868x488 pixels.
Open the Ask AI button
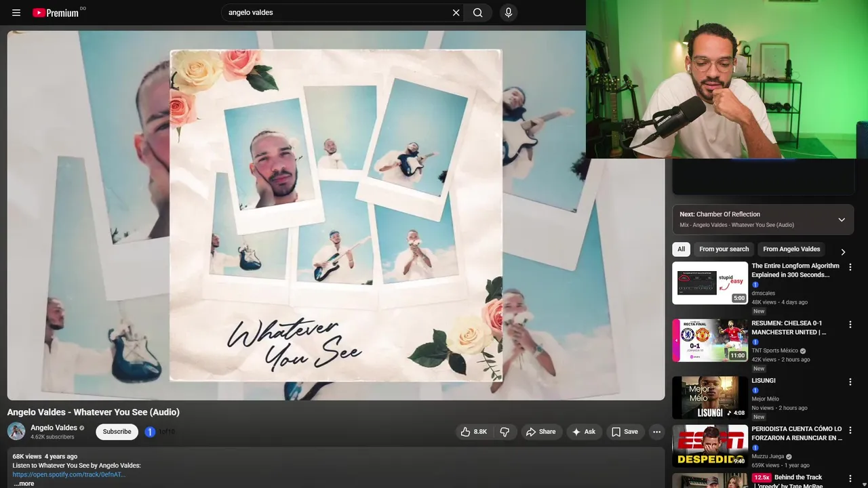pos(584,432)
